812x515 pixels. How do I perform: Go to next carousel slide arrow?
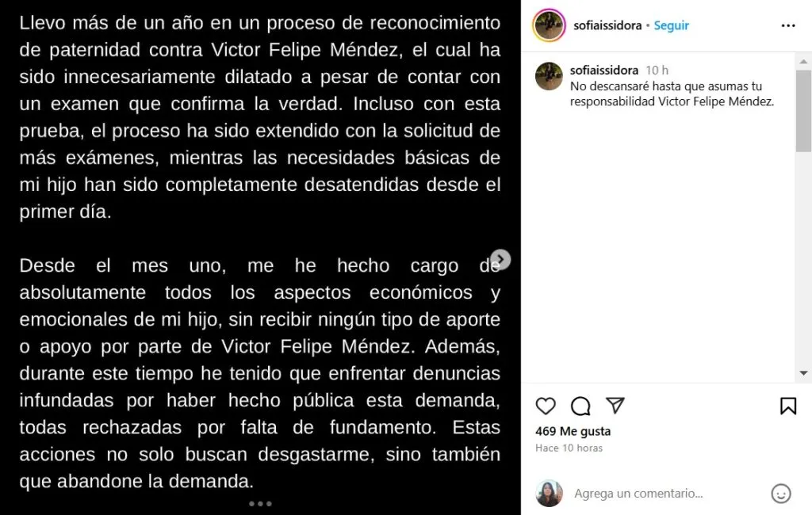(x=500, y=259)
